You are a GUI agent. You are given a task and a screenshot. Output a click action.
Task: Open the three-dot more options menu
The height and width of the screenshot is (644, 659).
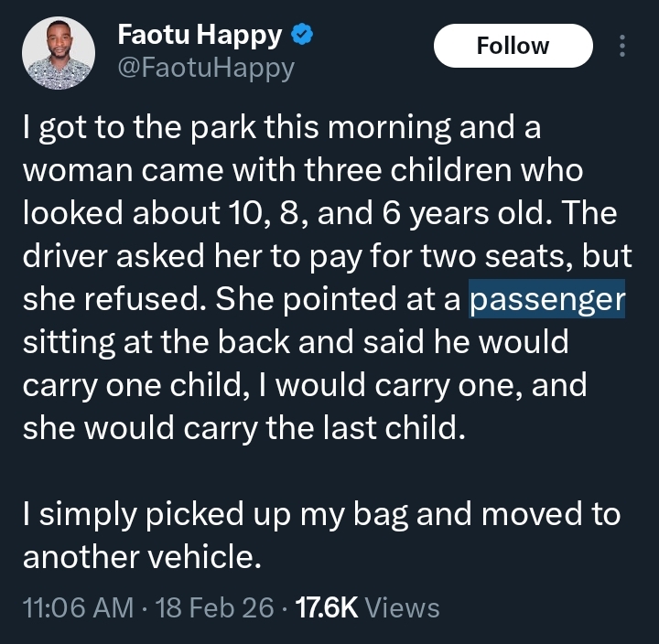click(x=623, y=46)
